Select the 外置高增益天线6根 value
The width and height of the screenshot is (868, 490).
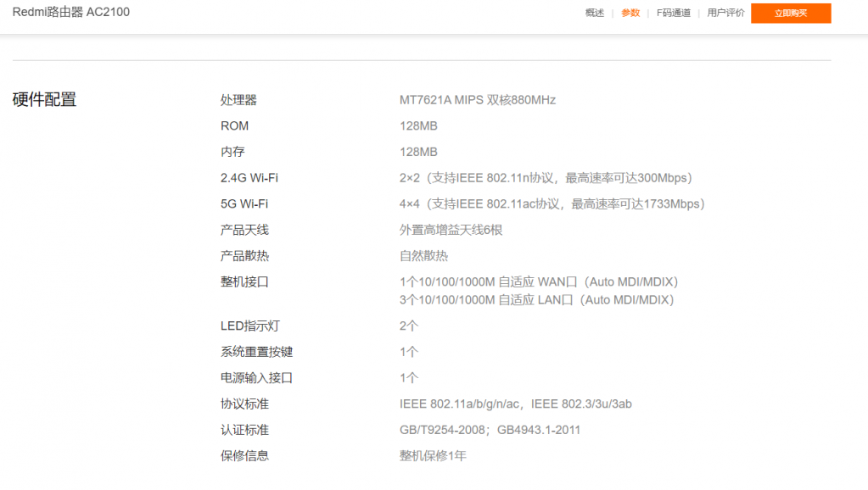451,230
